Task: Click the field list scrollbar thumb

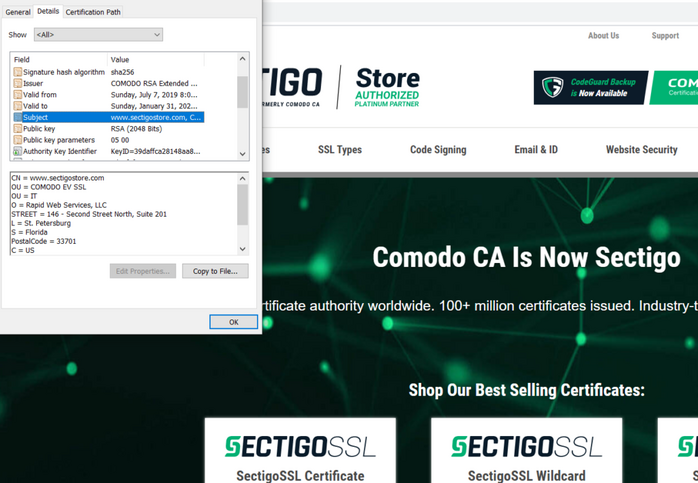Action: click(243, 92)
